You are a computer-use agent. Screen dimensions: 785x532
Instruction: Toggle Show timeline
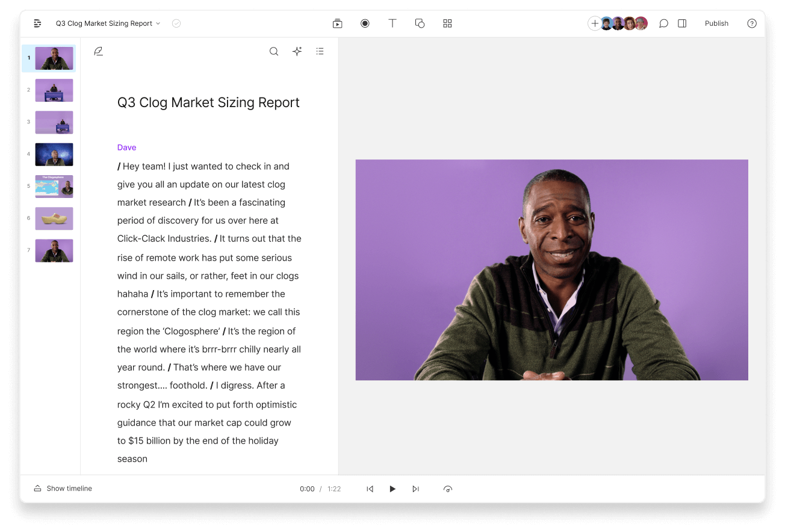tap(63, 489)
